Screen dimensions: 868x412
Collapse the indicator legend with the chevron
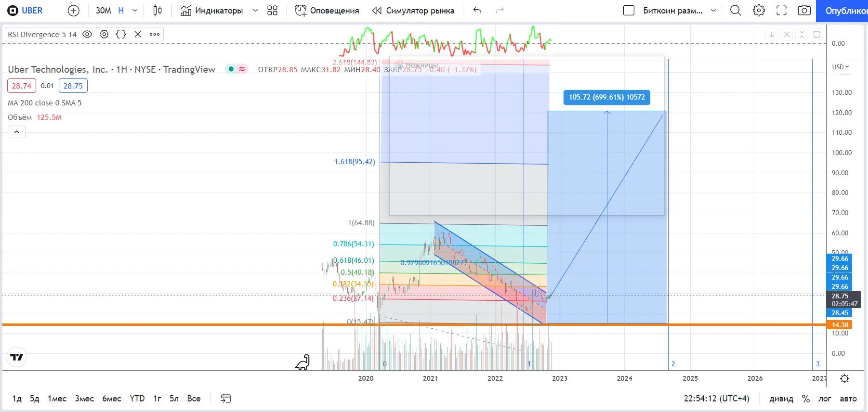(x=17, y=132)
